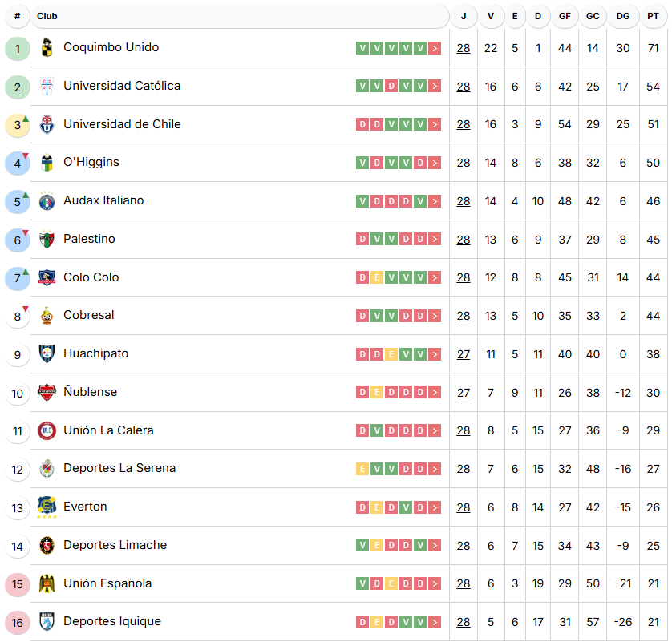Click the Deportes Iquique club crest
The height and width of the screenshot is (642, 672).
(47, 622)
